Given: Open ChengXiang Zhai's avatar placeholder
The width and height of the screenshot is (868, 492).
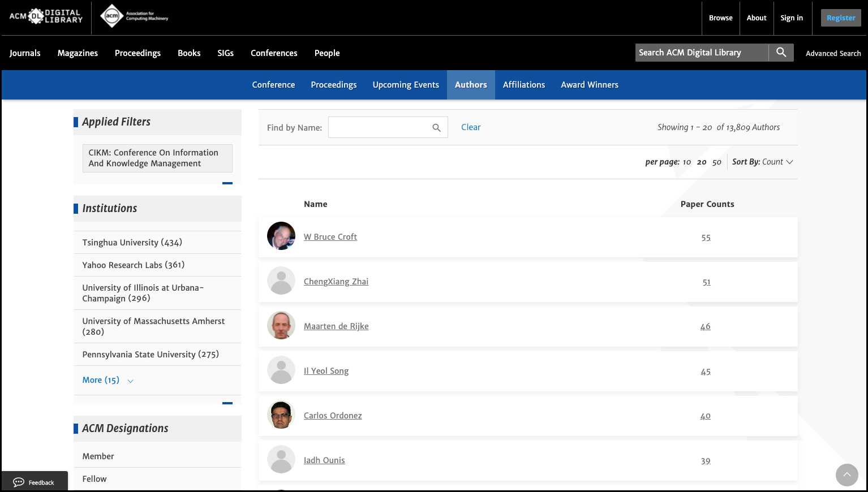Looking at the screenshot, I should point(281,280).
